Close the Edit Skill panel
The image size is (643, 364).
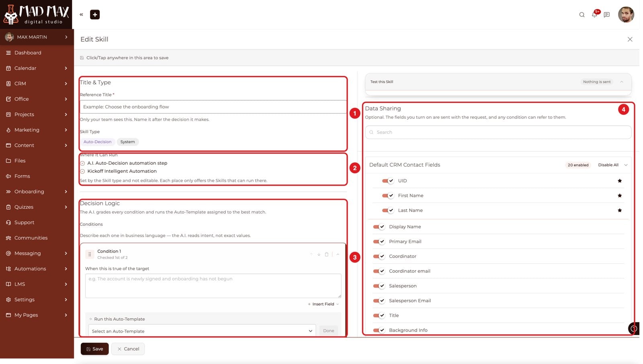[x=630, y=39]
